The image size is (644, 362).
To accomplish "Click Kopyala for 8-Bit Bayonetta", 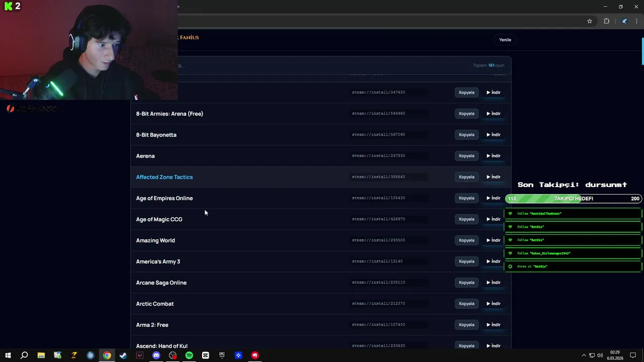I will click(466, 135).
